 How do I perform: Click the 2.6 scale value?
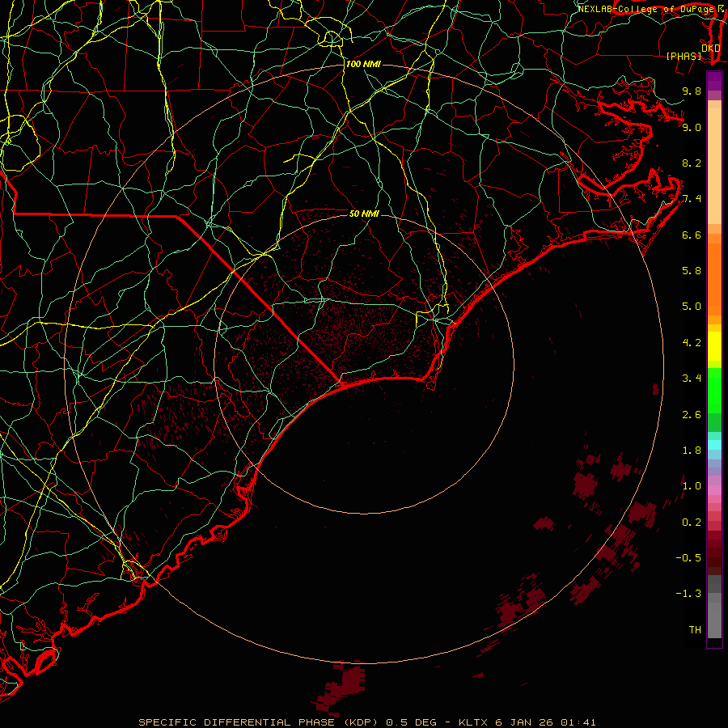coord(692,415)
